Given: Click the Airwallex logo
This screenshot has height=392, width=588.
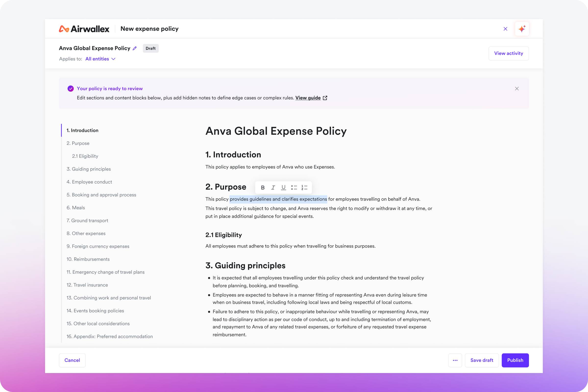Looking at the screenshot, I should point(84,29).
